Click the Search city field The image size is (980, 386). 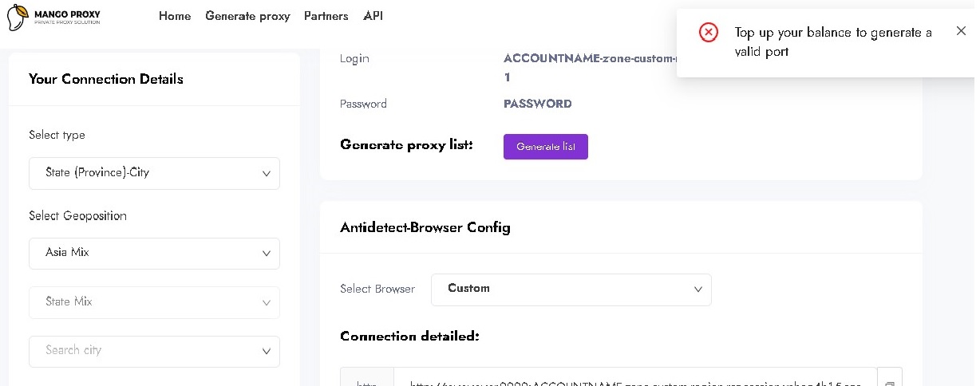(144, 351)
